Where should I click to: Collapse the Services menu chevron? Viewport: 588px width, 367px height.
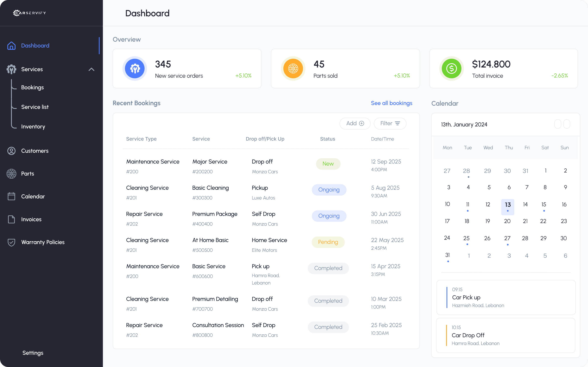[x=91, y=69]
